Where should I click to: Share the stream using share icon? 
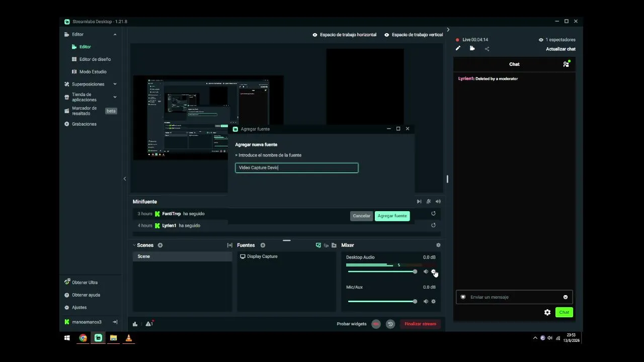[x=487, y=49]
